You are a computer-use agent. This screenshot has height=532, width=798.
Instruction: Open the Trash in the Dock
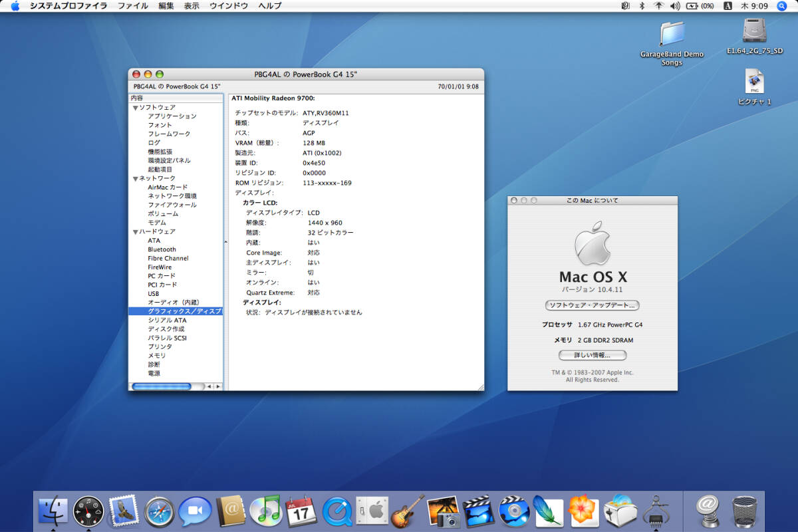(x=744, y=511)
